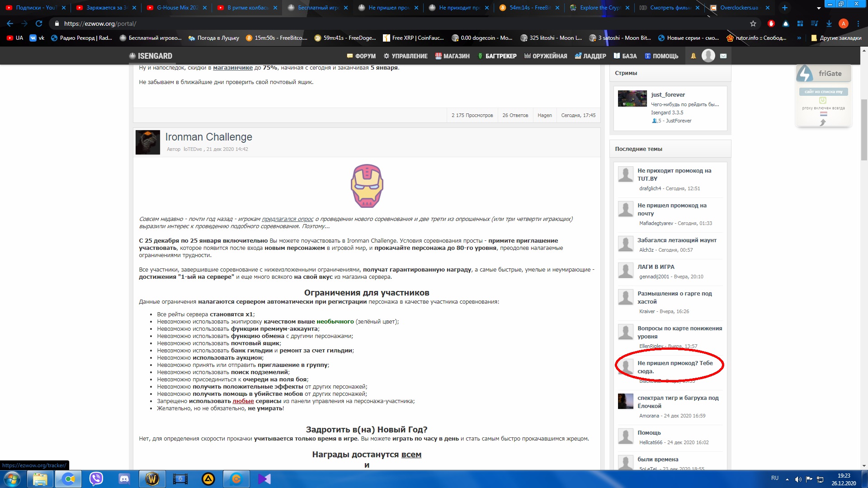Image resolution: width=868 pixels, height=488 pixels.
Task: Bookmark this page with the star icon
Action: click(753, 23)
